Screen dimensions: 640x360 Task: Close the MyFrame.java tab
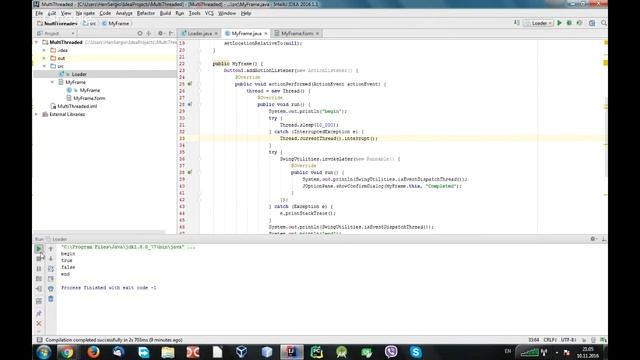pos(266,33)
